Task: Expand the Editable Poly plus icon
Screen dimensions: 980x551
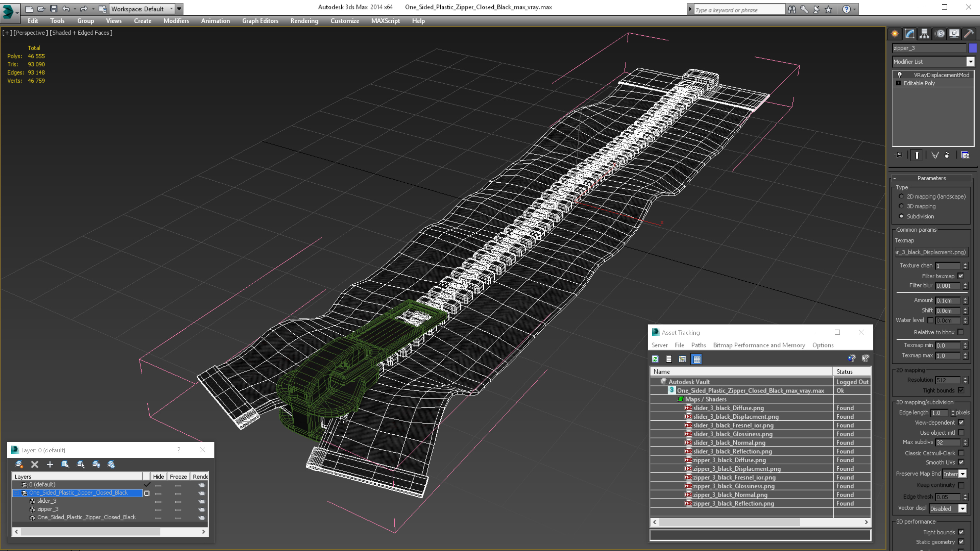Action: (899, 83)
